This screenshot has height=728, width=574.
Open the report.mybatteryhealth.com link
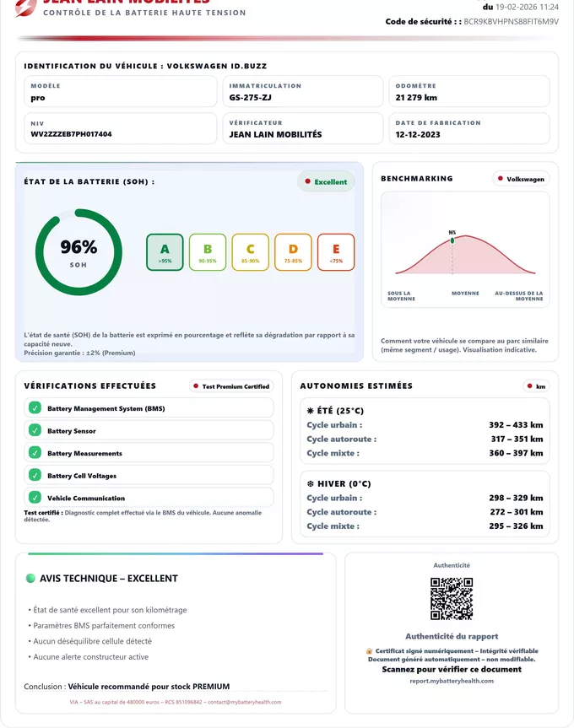[452, 681]
